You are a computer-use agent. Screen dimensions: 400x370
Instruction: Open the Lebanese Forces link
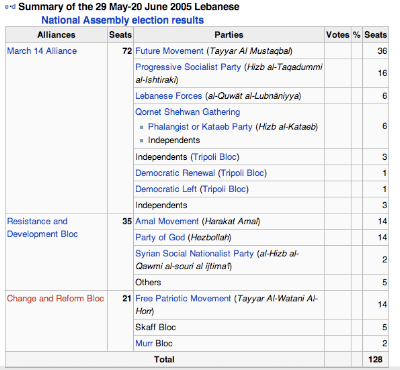169,96
